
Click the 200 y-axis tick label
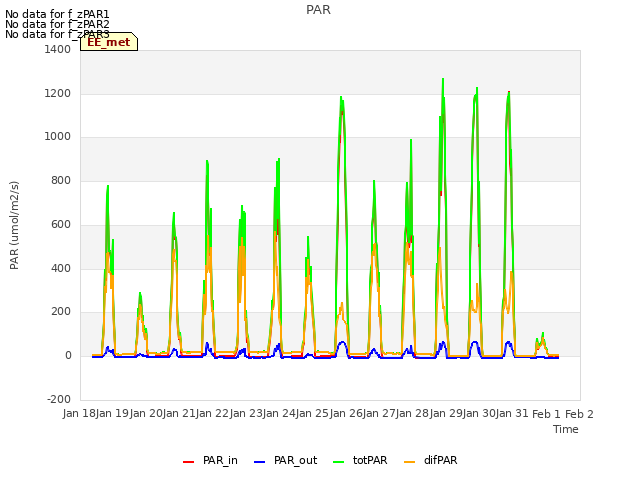[x=61, y=311]
